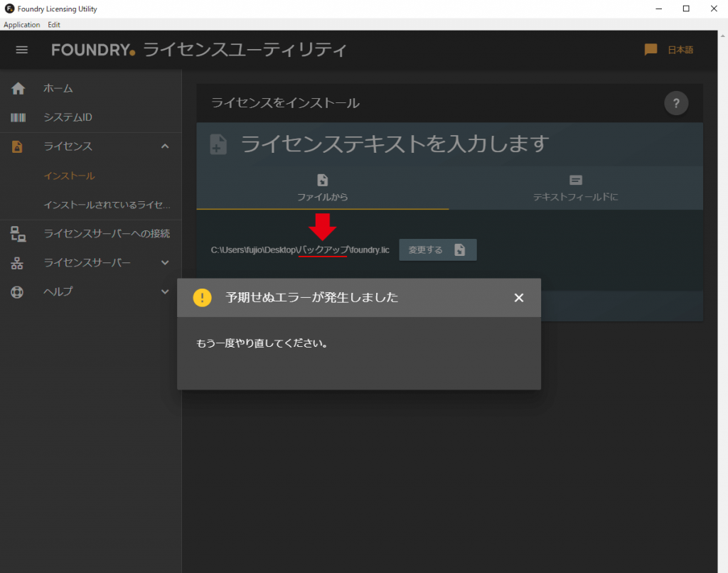Click the yellow warning icon in error dialog
This screenshot has width=728, height=573.
click(x=202, y=298)
